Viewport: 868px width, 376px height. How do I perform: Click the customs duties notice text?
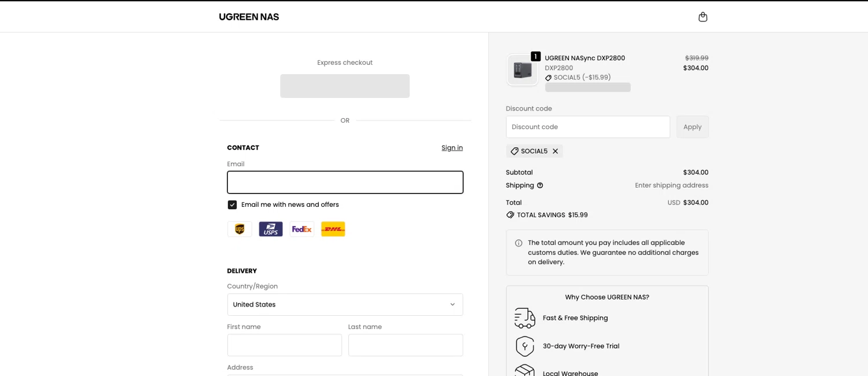(613, 253)
